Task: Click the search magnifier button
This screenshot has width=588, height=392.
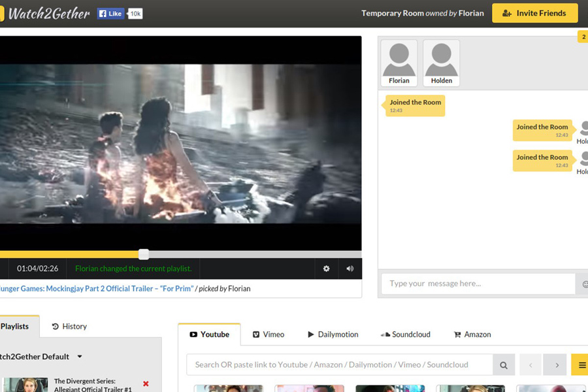Action: (504, 365)
